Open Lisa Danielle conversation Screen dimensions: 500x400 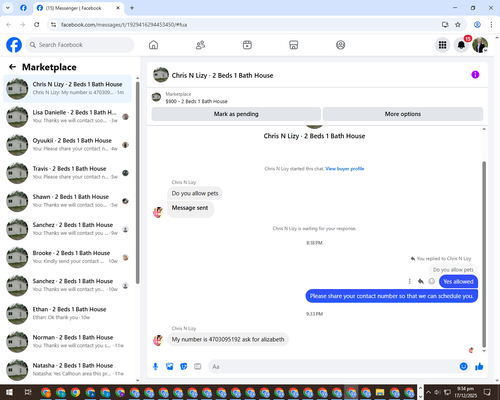coord(67,117)
